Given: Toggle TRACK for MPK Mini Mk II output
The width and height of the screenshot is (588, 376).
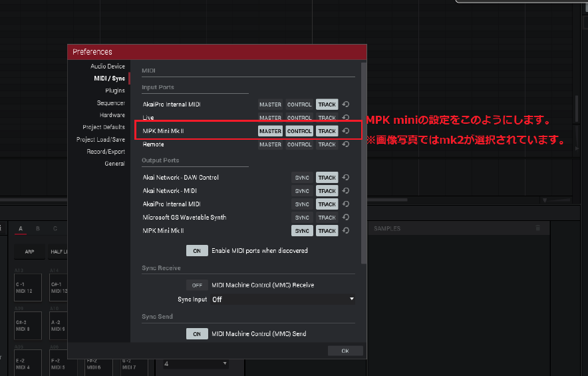Looking at the screenshot, I should pyautogui.click(x=327, y=231).
